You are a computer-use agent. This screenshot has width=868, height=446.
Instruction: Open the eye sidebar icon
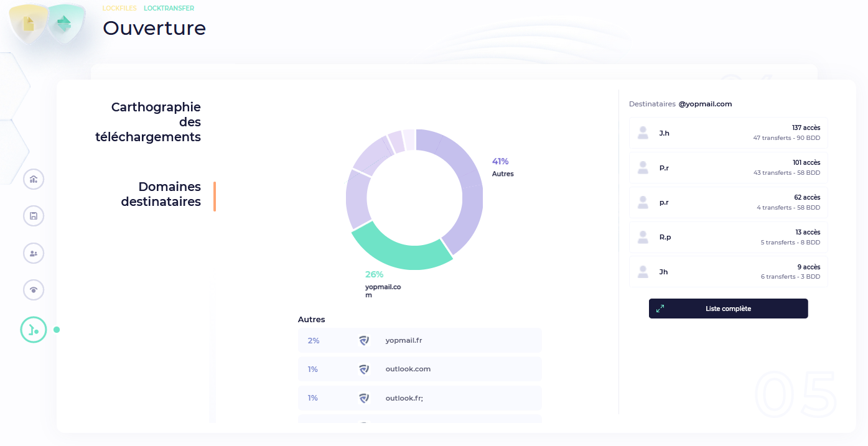[x=34, y=290]
